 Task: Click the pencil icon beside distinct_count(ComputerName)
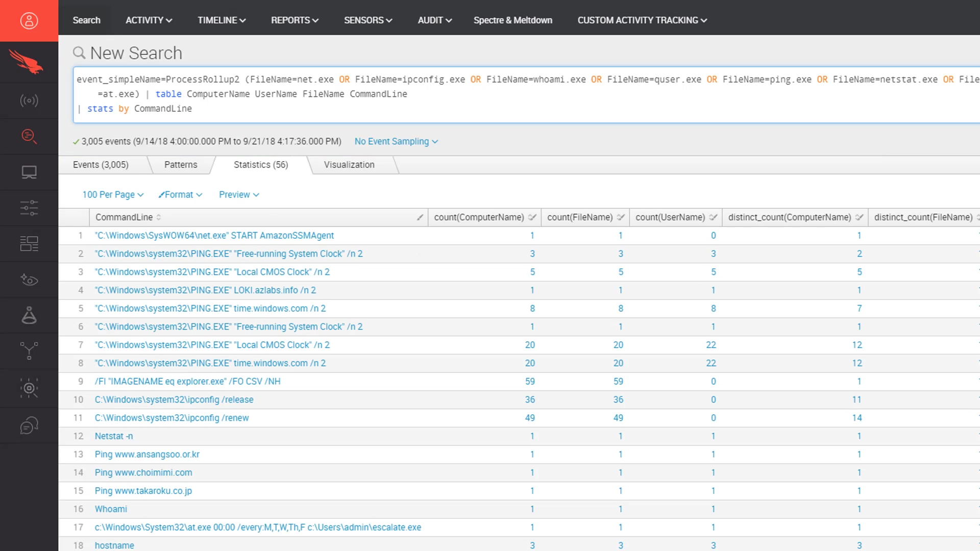pos(859,217)
